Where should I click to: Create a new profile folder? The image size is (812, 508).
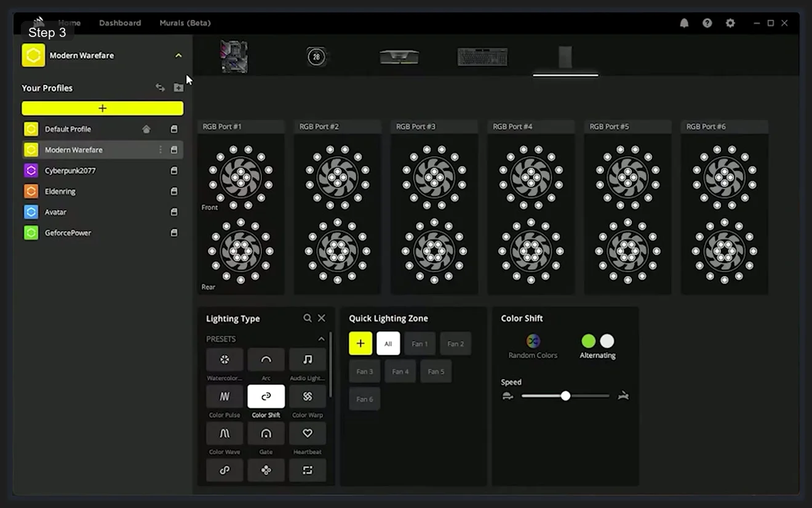pos(178,87)
